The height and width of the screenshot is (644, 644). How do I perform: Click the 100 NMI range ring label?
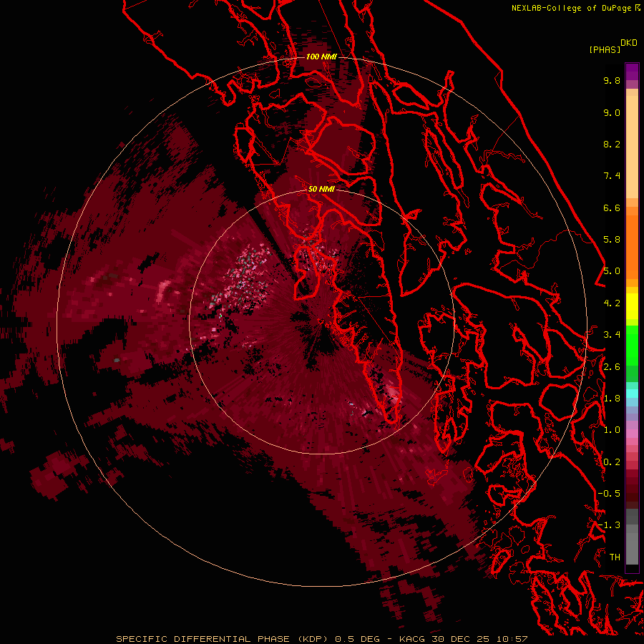pos(321,57)
